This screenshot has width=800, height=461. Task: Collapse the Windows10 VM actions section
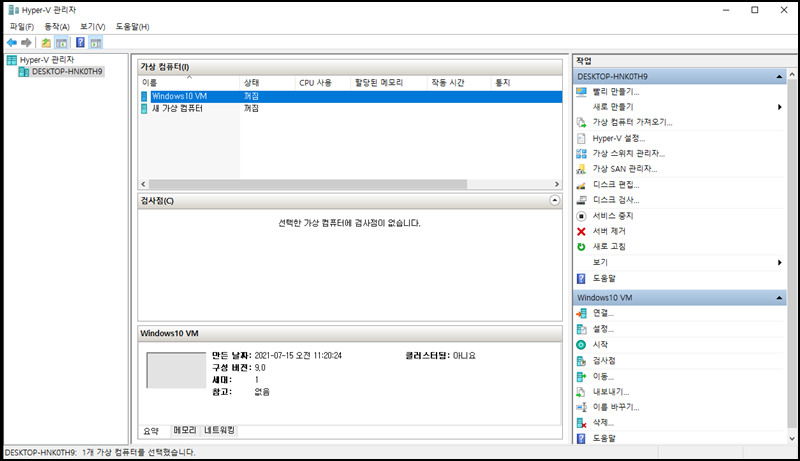(779, 298)
